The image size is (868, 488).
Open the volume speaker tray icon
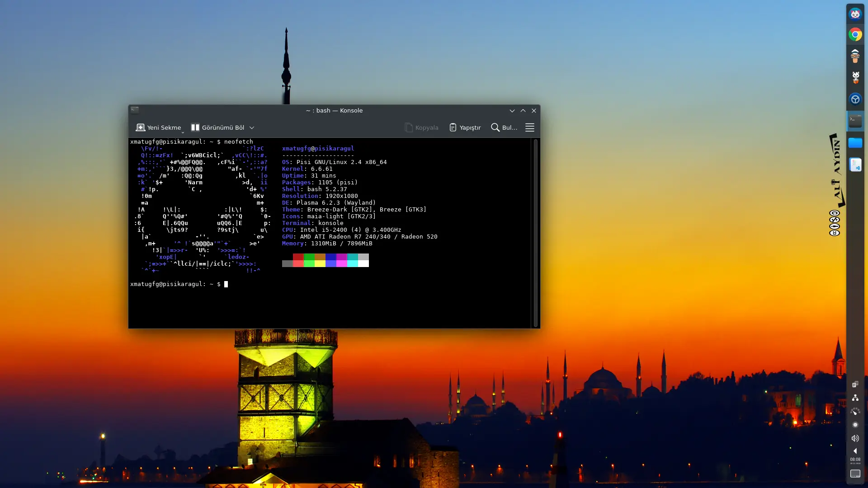tap(855, 438)
